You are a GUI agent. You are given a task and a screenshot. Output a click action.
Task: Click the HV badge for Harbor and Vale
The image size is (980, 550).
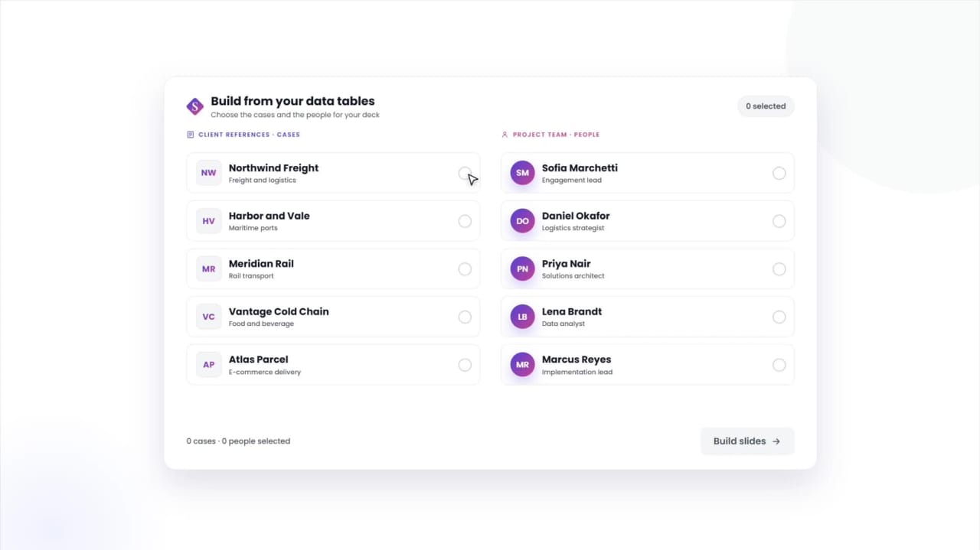pyautogui.click(x=208, y=221)
